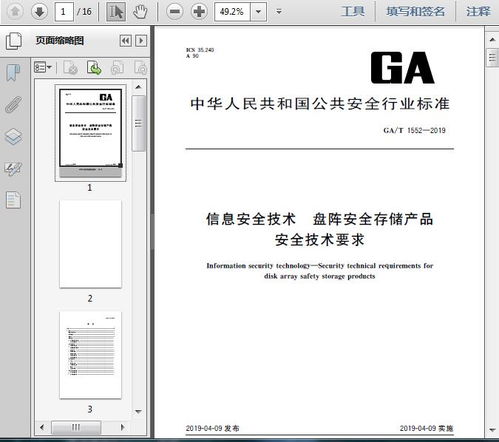
Task: Click document scroll up arrow
Action: pyautogui.click(x=492, y=39)
